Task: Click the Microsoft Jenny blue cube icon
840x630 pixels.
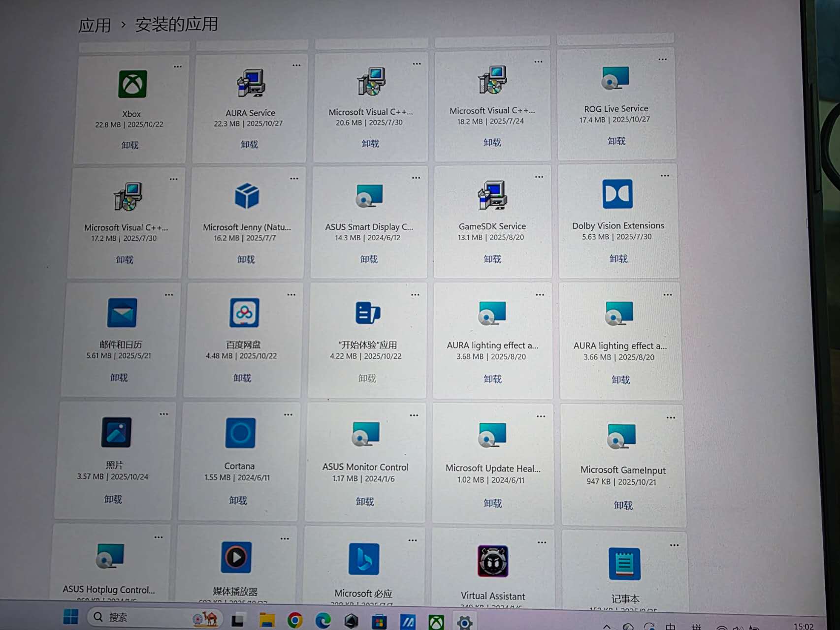Action: tap(247, 196)
